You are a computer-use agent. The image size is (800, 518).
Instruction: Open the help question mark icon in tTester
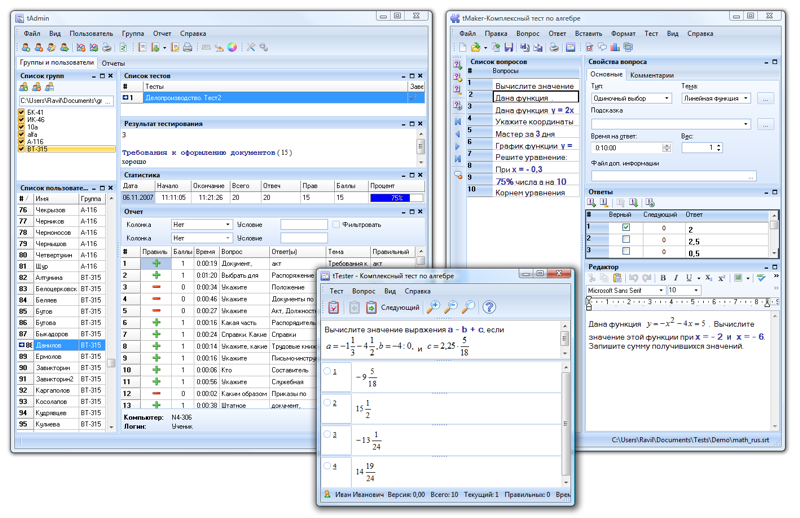click(488, 308)
